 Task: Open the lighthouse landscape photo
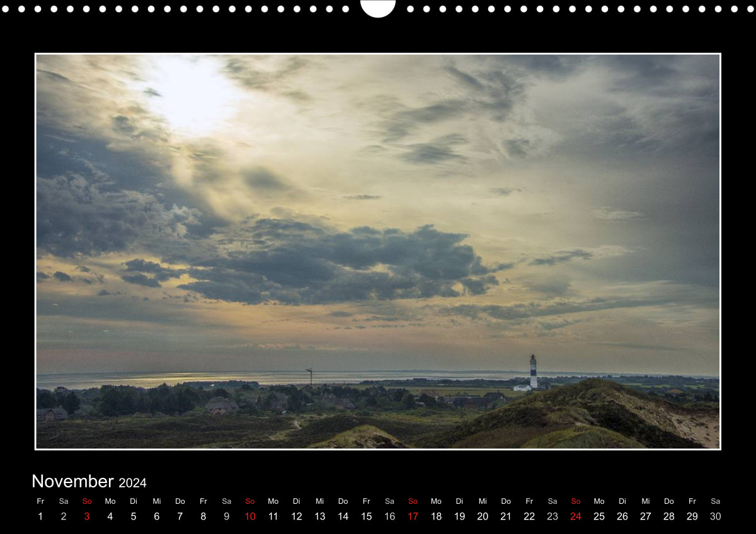point(378,251)
